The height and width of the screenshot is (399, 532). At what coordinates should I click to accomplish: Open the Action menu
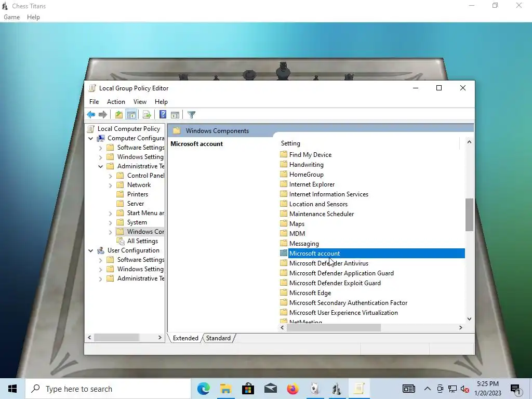[x=116, y=102]
